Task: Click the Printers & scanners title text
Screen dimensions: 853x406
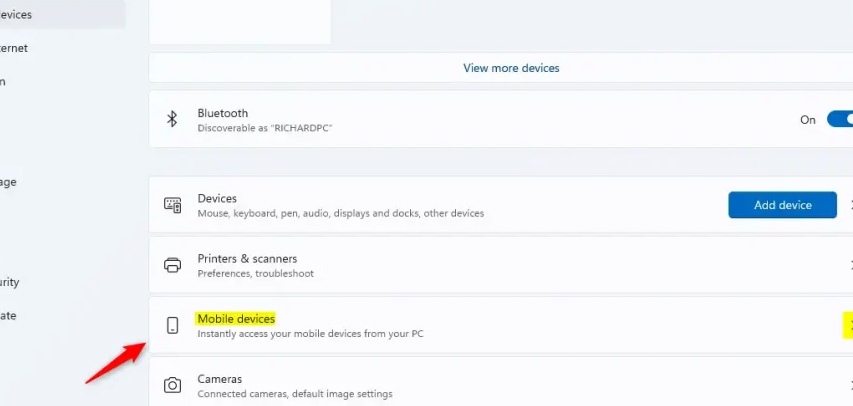Action: point(247,258)
